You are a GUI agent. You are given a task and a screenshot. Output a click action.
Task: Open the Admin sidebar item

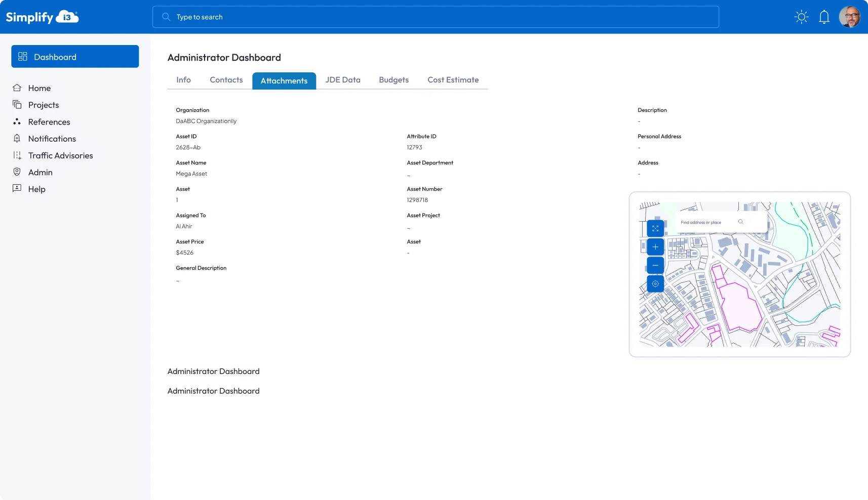pyautogui.click(x=40, y=173)
